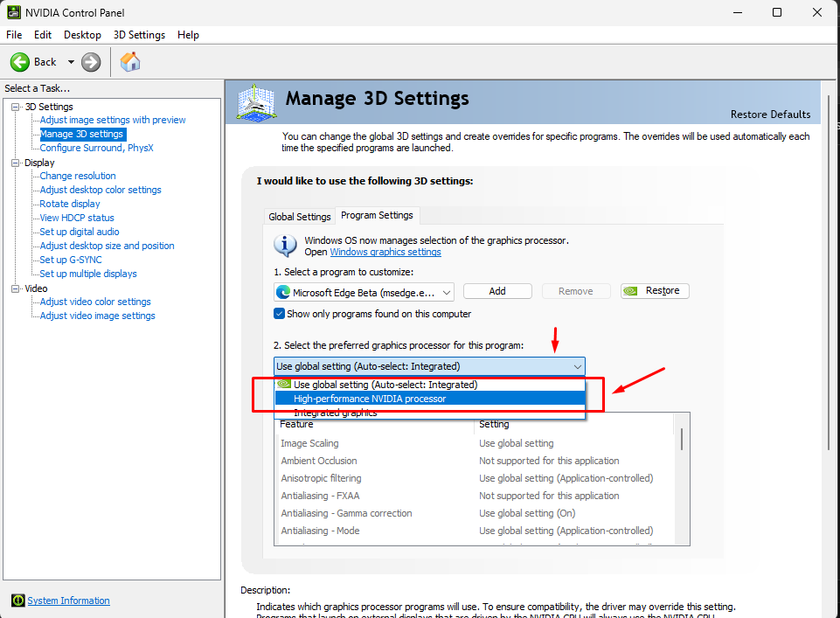Click the info icon beside Windows OS notice

[285, 245]
